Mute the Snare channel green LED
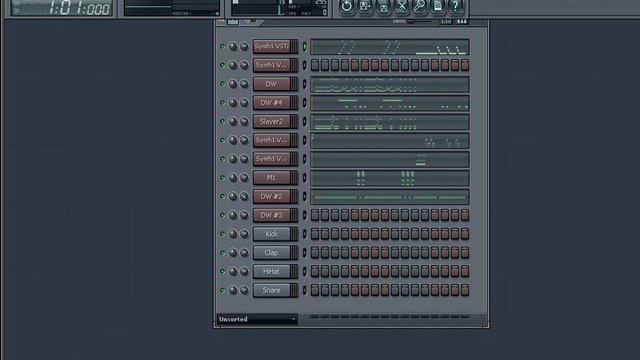The width and height of the screenshot is (640, 360). coord(222,290)
